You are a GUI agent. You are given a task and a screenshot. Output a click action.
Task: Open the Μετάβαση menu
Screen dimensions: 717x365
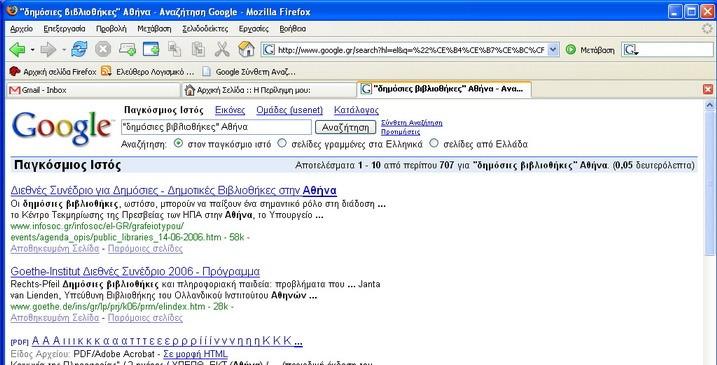click(x=154, y=28)
